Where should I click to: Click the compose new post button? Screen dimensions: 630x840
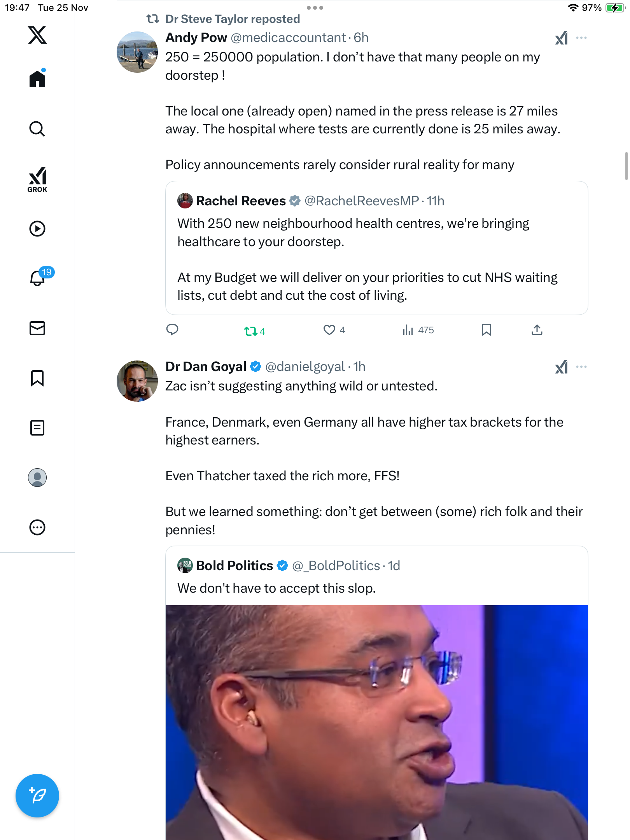click(x=37, y=795)
